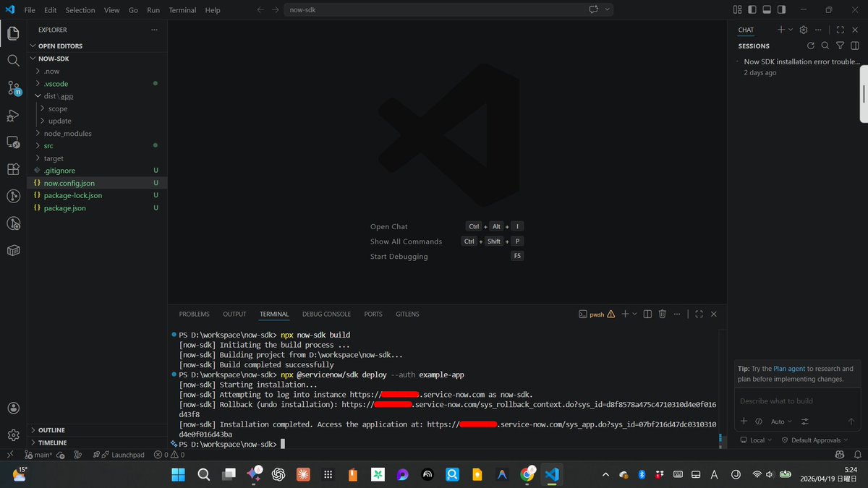868x488 pixels.
Task: Open Run and Debug view
Action: pos(13,116)
